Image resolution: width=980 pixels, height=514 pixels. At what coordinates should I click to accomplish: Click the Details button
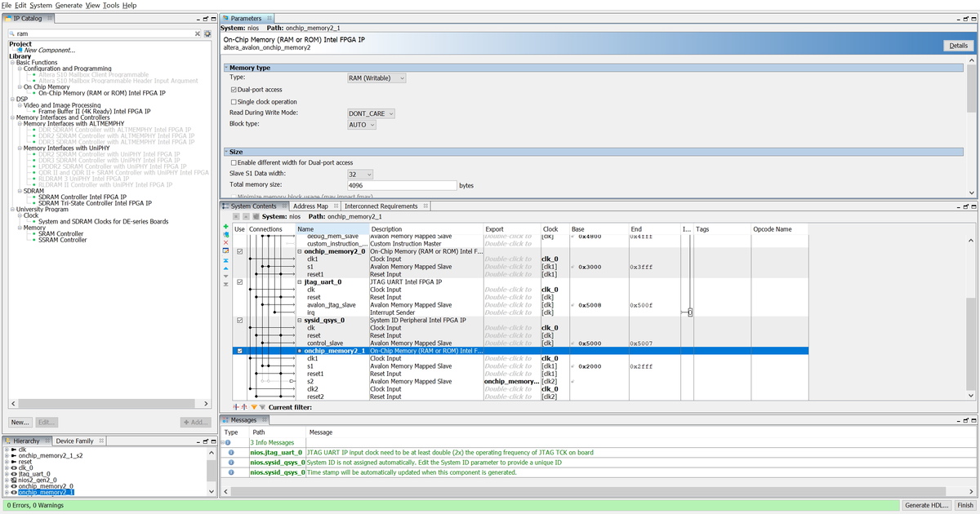click(958, 46)
